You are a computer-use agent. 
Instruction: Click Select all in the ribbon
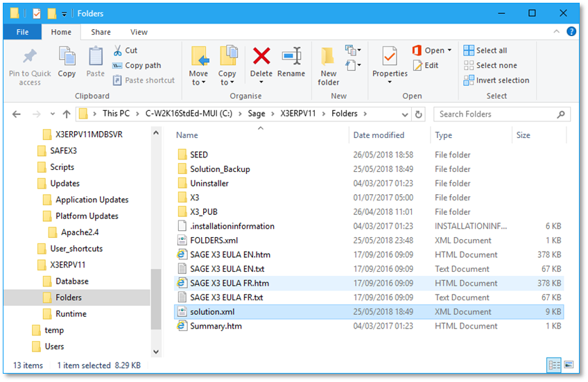point(491,51)
